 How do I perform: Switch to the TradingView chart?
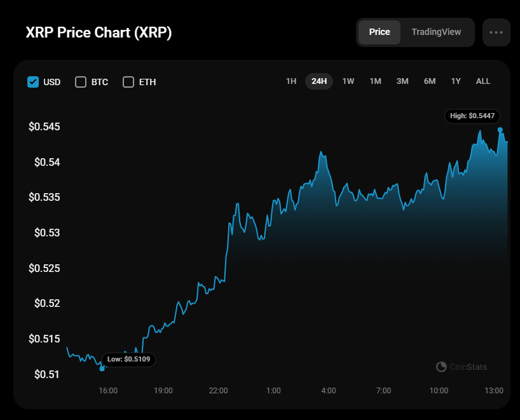click(x=436, y=32)
